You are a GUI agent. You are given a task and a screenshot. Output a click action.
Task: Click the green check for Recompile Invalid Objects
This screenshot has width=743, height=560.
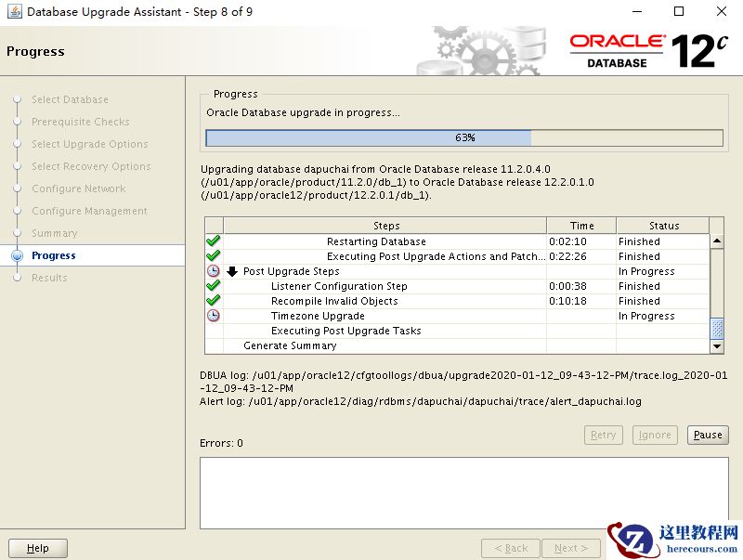[x=214, y=300]
